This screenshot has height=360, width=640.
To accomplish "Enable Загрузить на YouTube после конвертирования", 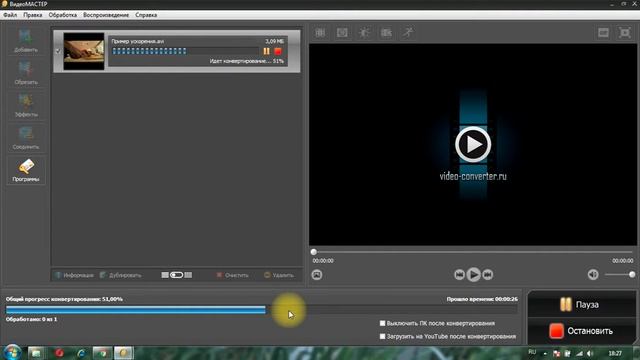I will (x=382, y=337).
